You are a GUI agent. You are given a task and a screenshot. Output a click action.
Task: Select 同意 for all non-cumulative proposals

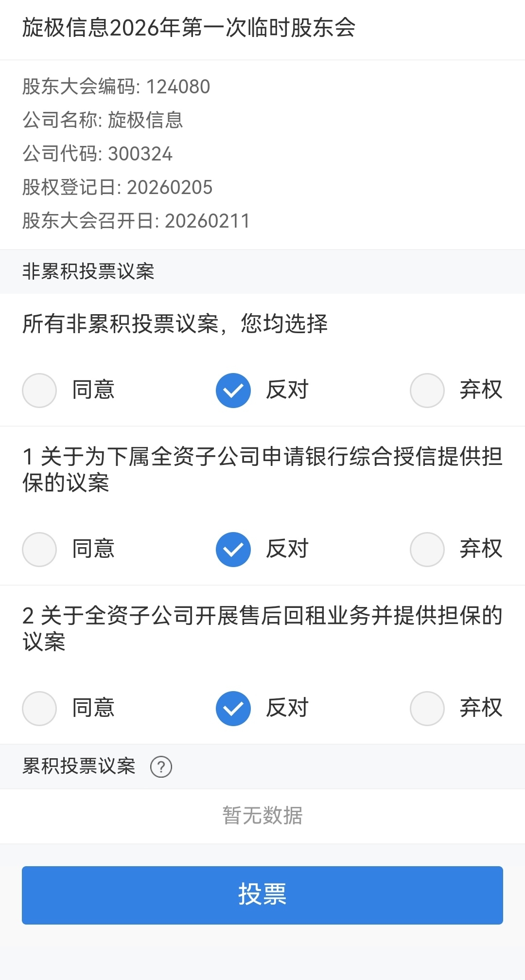click(x=39, y=390)
